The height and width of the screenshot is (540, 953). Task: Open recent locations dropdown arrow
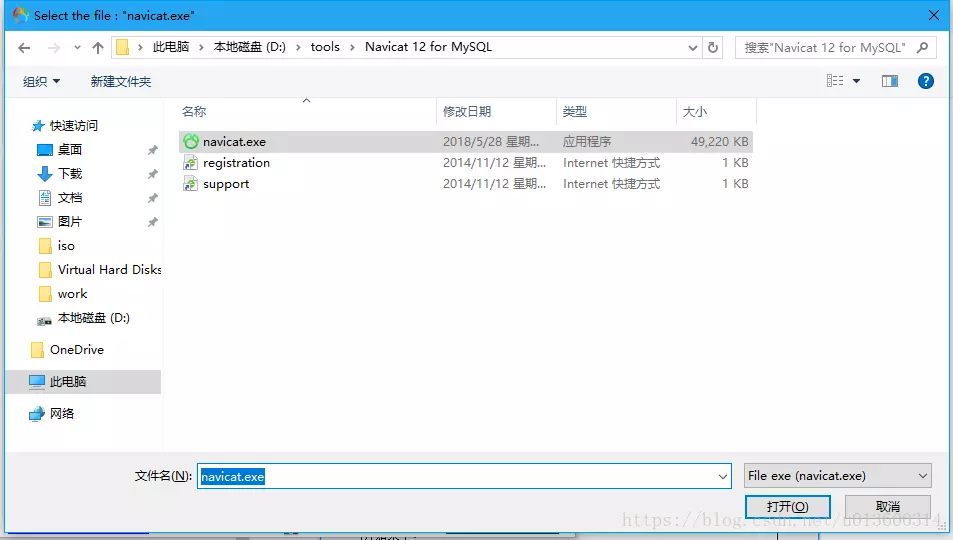[77, 47]
